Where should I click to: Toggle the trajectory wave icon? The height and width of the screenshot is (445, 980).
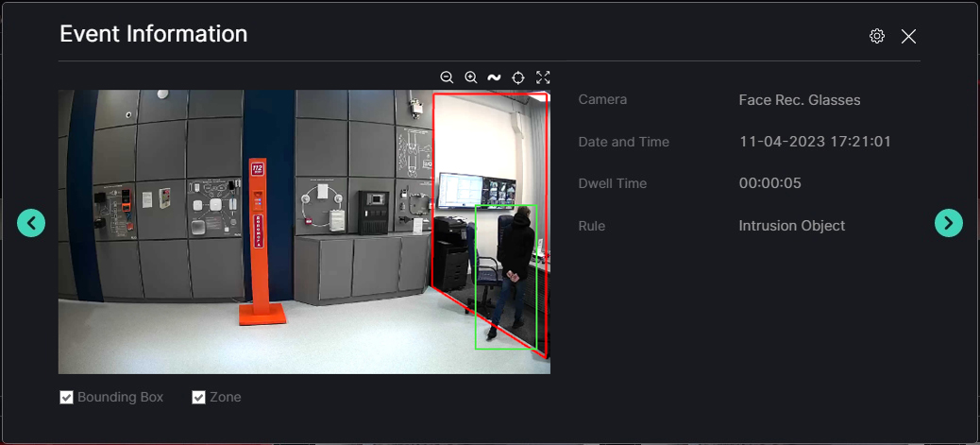click(494, 77)
